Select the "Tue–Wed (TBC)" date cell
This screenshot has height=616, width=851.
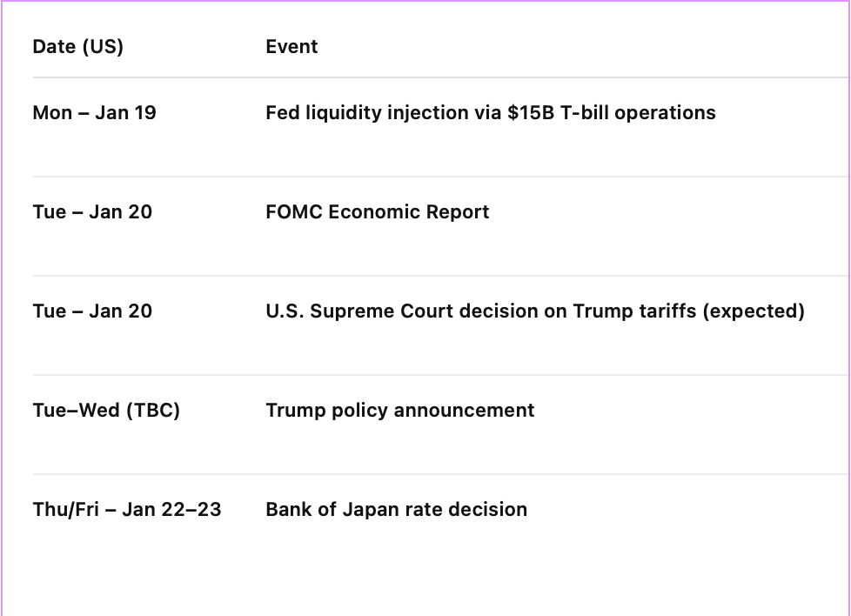[106, 411]
